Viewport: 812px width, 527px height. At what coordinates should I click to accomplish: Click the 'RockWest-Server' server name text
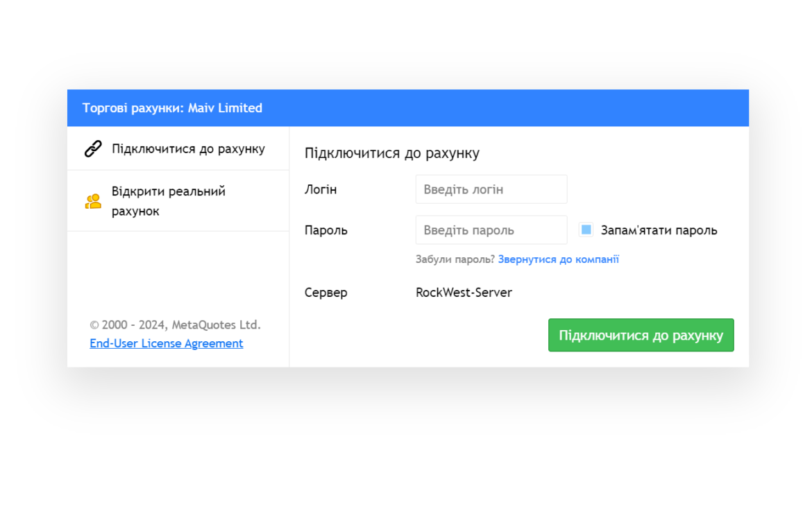(x=464, y=293)
